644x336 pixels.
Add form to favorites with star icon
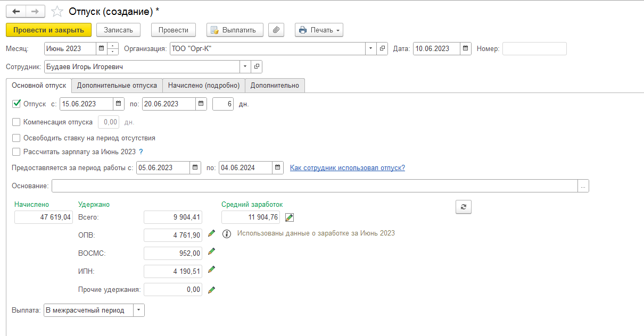click(57, 12)
